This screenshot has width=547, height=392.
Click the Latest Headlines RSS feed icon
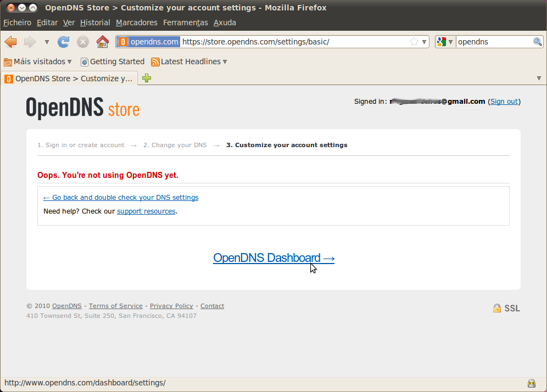[x=155, y=62]
